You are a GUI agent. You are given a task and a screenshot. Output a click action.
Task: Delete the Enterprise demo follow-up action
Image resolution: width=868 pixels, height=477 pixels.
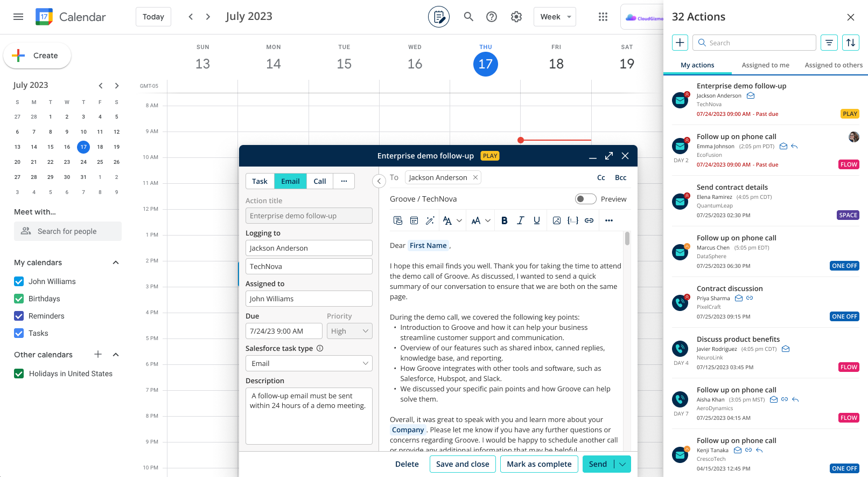click(x=407, y=464)
